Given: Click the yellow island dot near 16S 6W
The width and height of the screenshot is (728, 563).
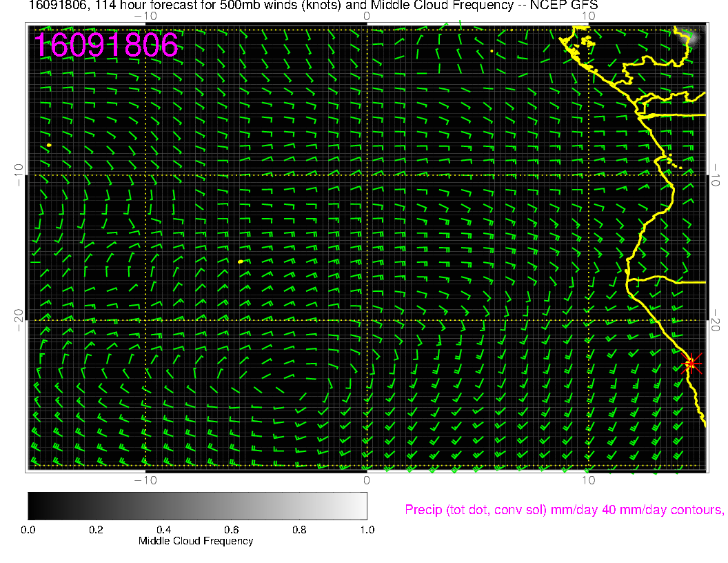Looking at the screenshot, I should [x=241, y=262].
